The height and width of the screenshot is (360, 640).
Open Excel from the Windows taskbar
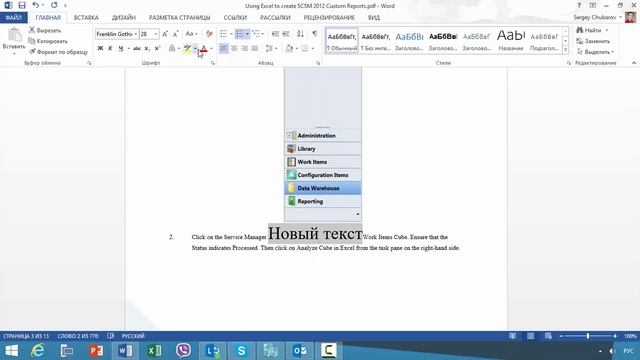point(155,351)
